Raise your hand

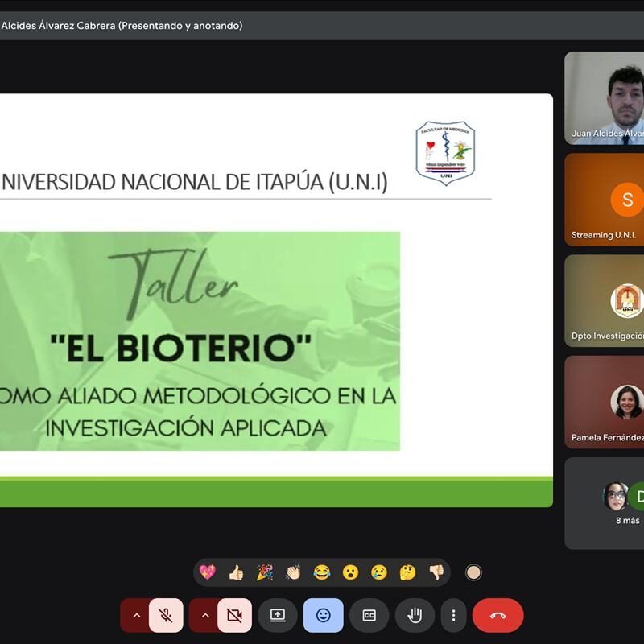coord(415,616)
